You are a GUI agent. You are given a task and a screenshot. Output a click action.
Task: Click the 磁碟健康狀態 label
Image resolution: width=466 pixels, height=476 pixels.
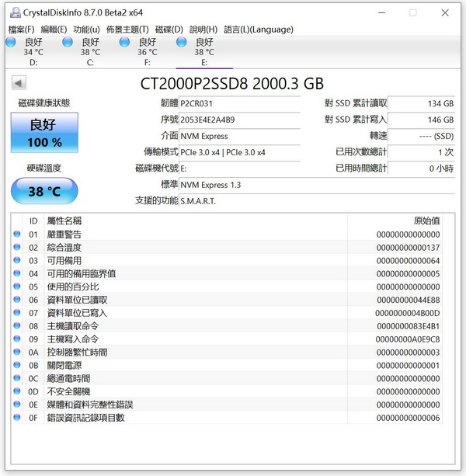coord(44,103)
